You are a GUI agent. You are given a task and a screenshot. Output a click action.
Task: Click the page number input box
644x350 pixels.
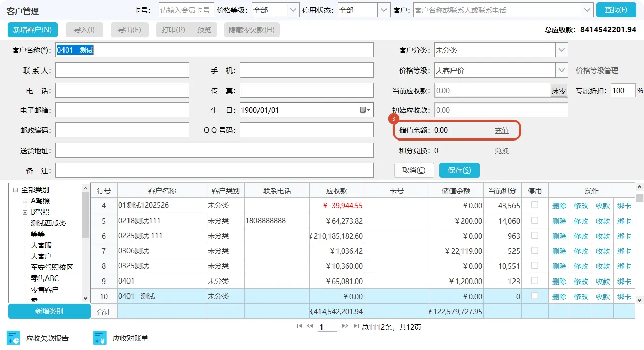pos(328,327)
